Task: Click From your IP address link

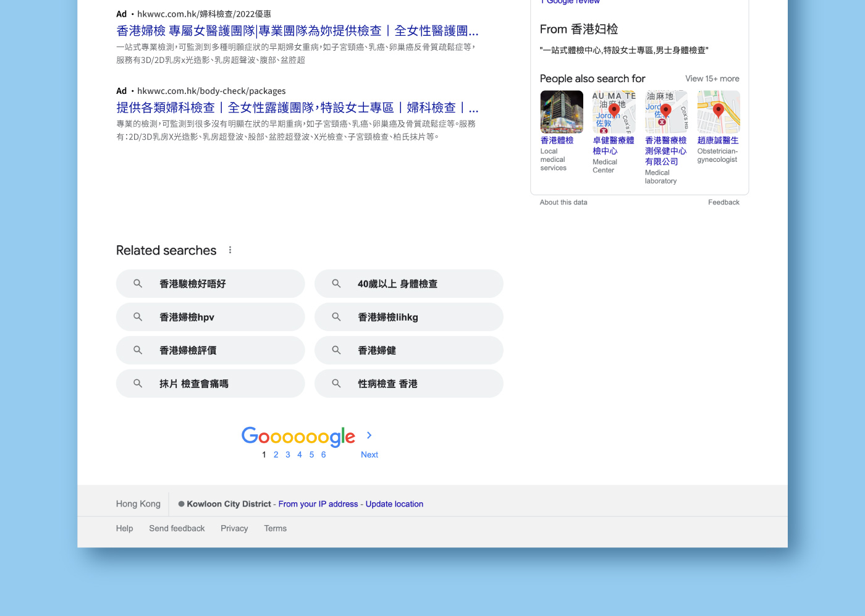Action: point(318,504)
